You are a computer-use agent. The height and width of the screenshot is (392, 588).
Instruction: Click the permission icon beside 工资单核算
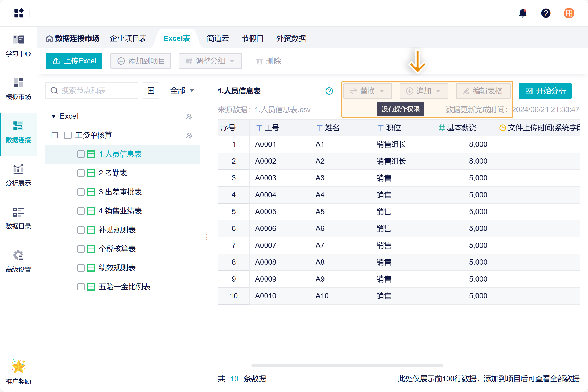tap(189, 135)
